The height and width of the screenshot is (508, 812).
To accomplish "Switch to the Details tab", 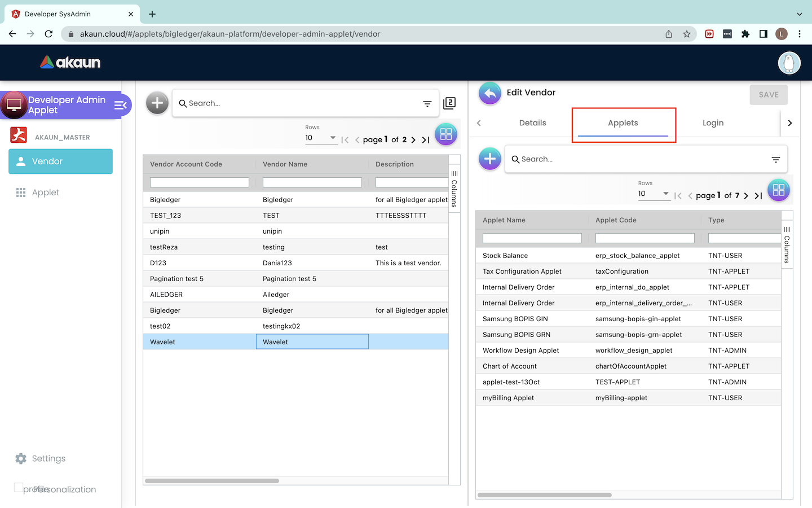I will click(532, 123).
